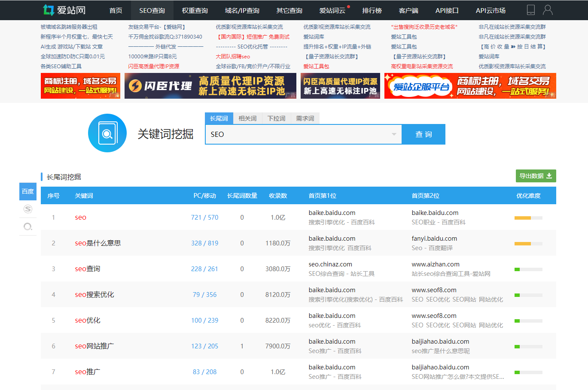Click 大团队招聘seo ad link

[x=233, y=57]
